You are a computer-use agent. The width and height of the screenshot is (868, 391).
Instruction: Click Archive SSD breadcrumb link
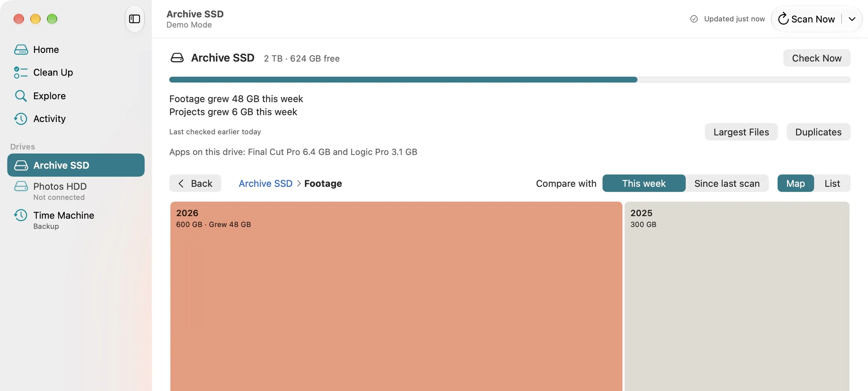(266, 183)
